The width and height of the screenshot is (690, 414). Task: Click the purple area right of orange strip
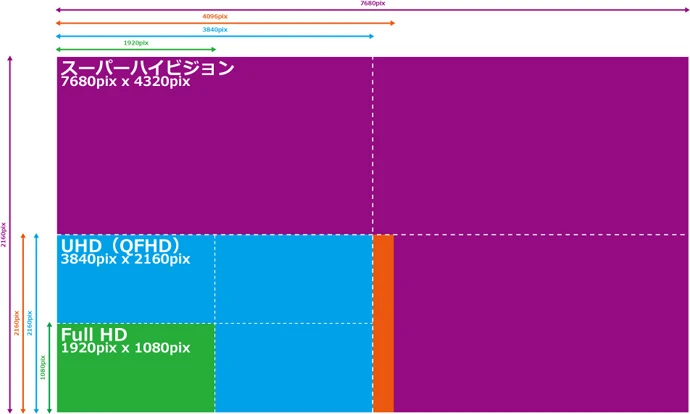coord(540,323)
